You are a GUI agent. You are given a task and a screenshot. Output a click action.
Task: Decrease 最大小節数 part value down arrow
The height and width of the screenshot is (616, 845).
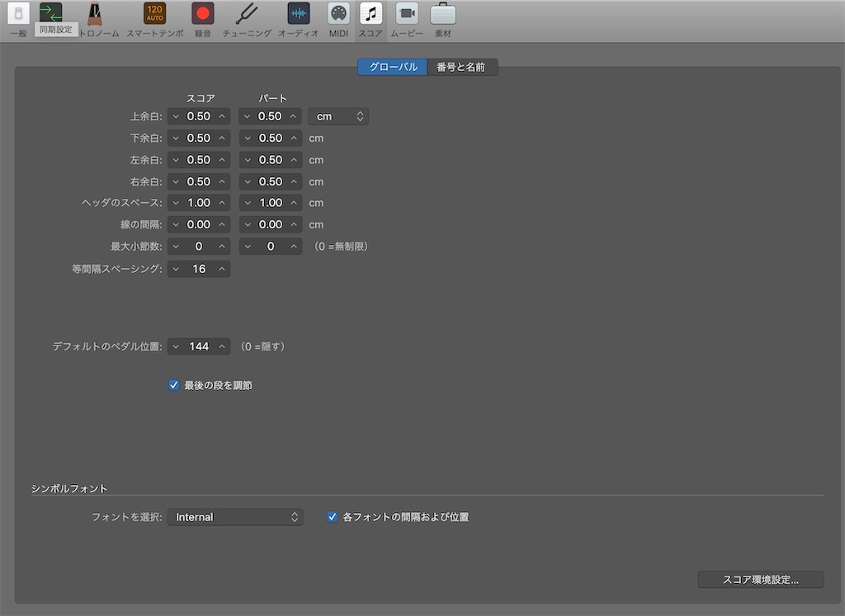pyautogui.click(x=248, y=247)
